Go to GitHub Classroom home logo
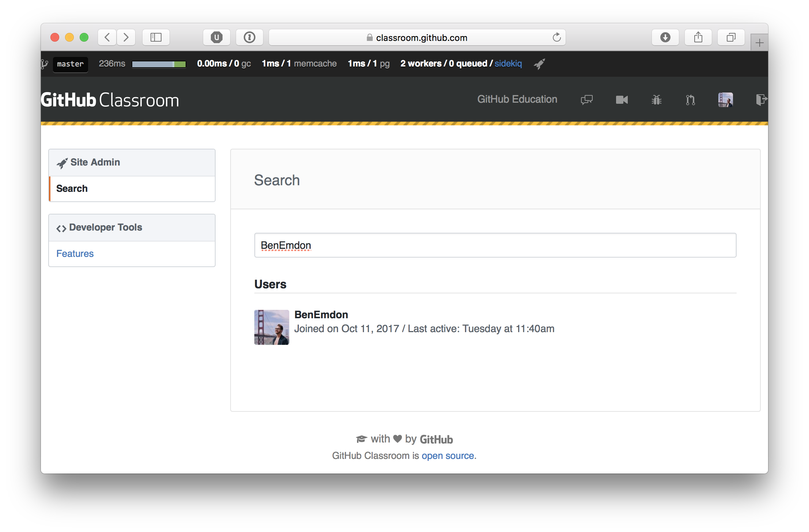 point(110,100)
